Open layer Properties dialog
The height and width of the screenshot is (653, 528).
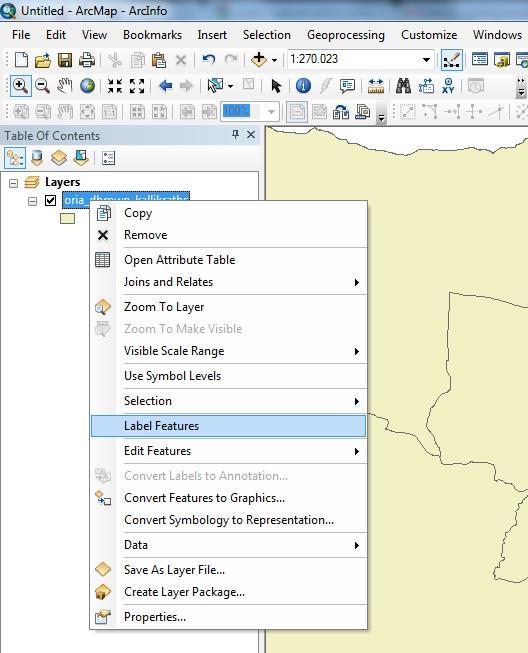tap(229, 617)
